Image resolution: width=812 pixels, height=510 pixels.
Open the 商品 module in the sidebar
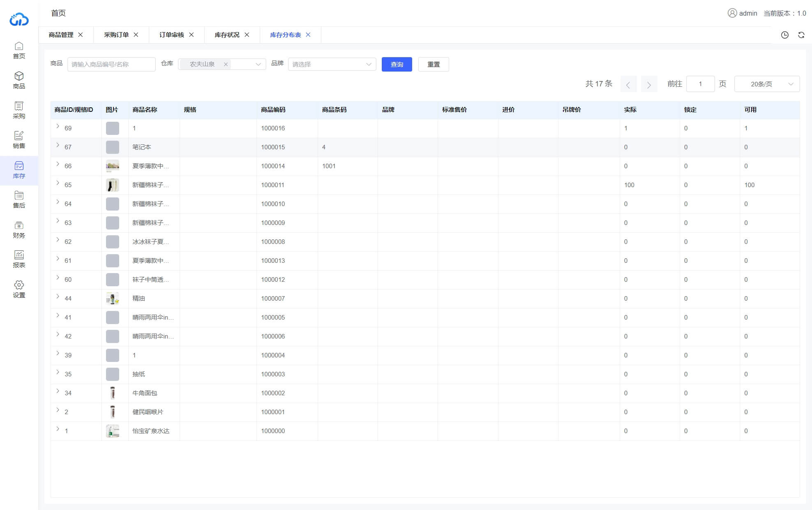[19, 79]
